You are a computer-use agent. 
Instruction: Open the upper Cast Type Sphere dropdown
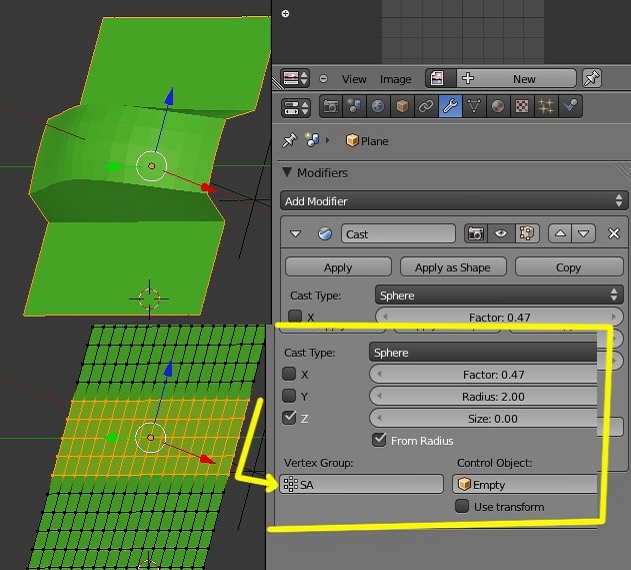point(499,295)
